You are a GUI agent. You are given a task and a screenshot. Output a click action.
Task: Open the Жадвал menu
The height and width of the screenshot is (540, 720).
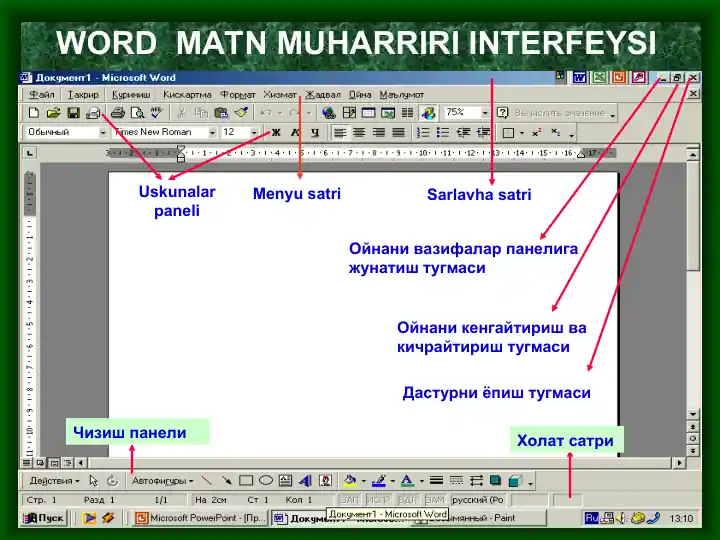(323, 95)
